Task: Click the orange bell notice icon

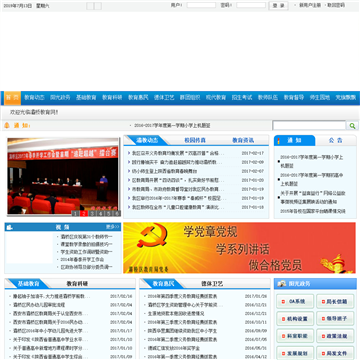Action: pyautogui.click(x=6, y=126)
